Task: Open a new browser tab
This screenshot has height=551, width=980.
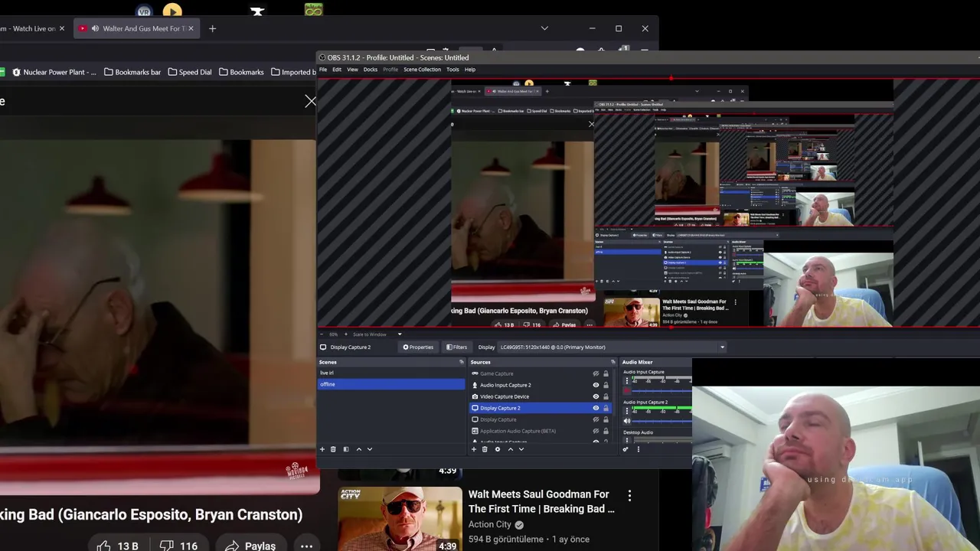Action: pyautogui.click(x=212, y=28)
